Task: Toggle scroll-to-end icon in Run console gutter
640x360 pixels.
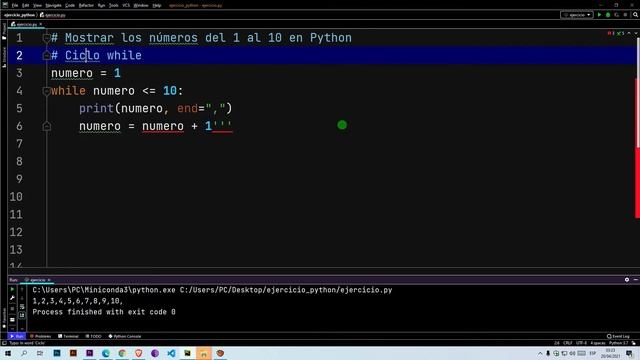Action: 22,315
